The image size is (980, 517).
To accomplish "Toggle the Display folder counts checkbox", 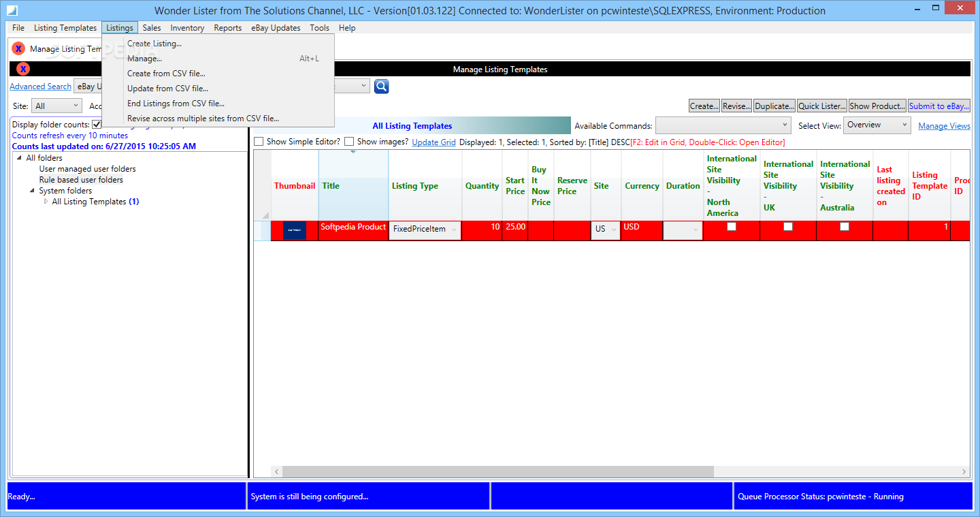I will pos(97,125).
